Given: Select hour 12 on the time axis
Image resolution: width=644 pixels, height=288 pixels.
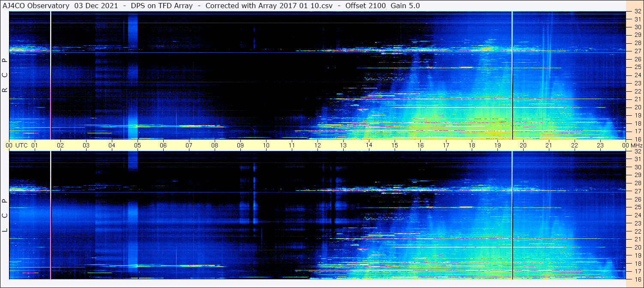Looking at the screenshot, I should [x=318, y=145].
